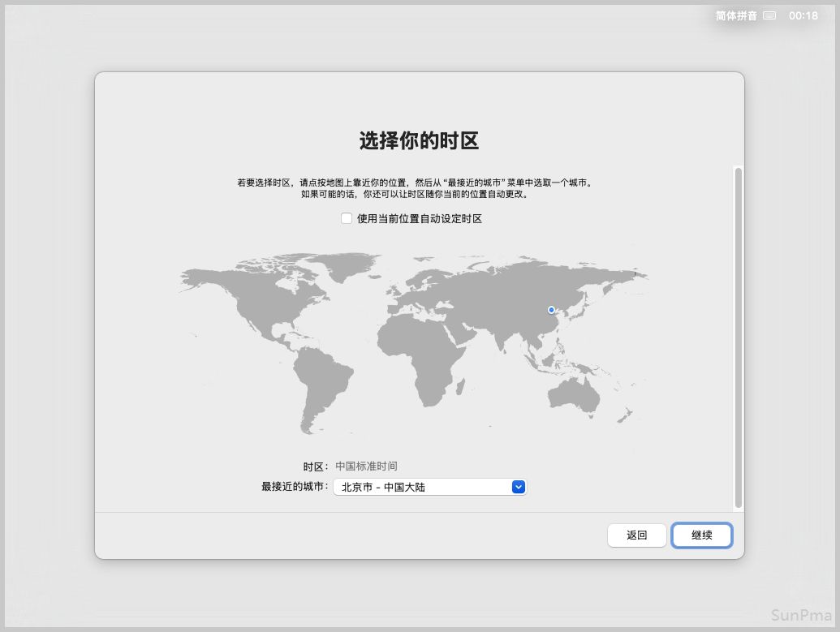The width and height of the screenshot is (840, 632).
Task: Click the vertical scrollbar on the right side
Action: point(738,337)
